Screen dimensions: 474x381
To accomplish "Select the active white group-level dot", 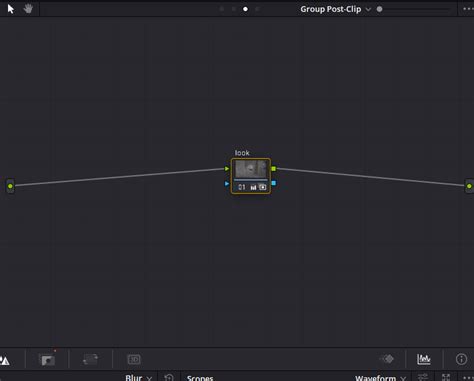I will click(x=245, y=9).
